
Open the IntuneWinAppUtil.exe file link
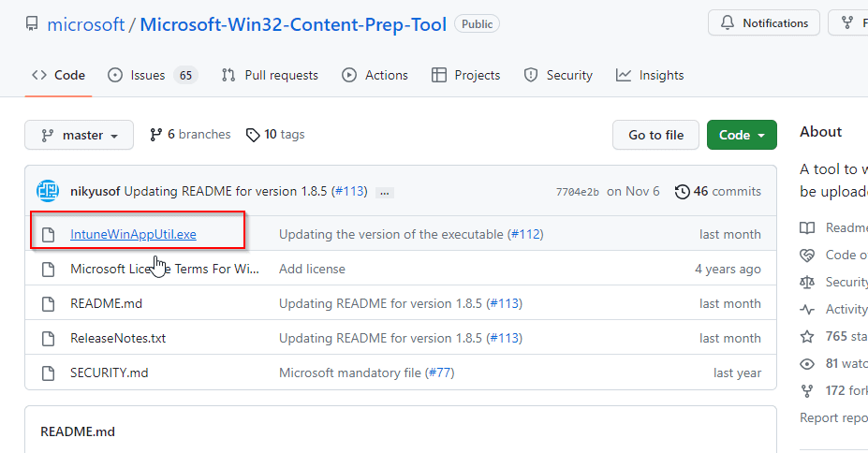tap(133, 234)
